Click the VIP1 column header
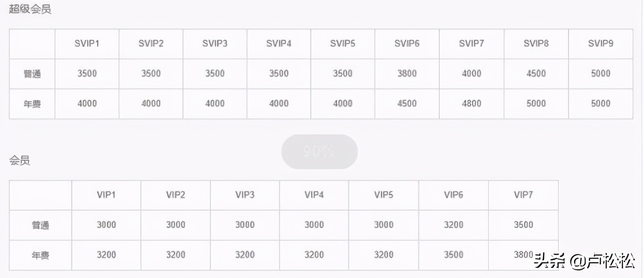The image size is (644, 278). [x=106, y=195]
